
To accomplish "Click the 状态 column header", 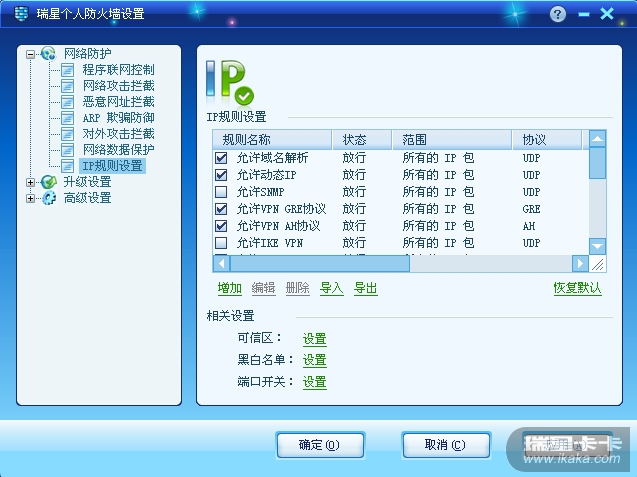I will (362, 140).
